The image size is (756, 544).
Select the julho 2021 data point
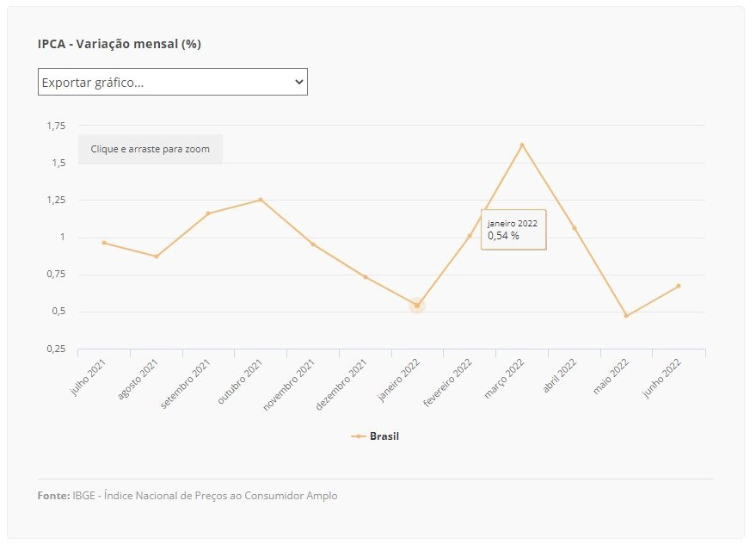104,243
